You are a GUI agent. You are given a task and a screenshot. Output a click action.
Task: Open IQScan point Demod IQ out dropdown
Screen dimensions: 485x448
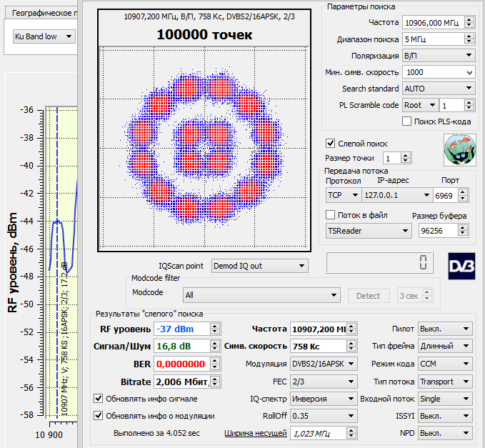tap(259, 266)
